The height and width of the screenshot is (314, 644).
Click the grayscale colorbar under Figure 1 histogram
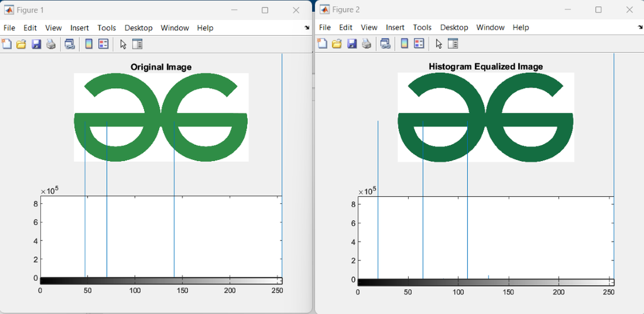[x=162, y=281]
